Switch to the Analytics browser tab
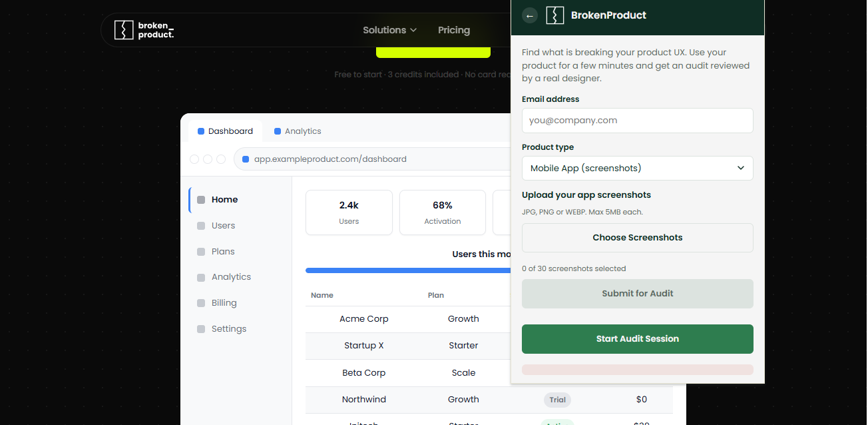868x425 pixels. coord(298,131)
